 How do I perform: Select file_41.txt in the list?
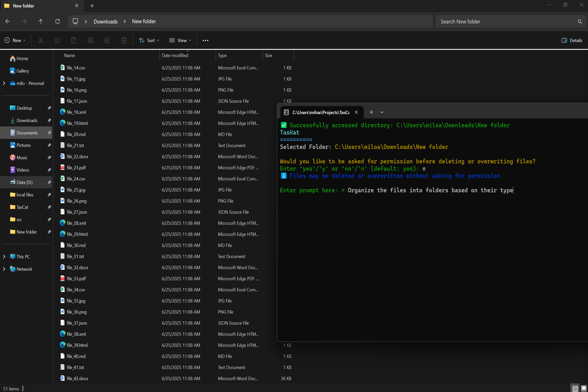pyautogui.click(x=75, y=367)
